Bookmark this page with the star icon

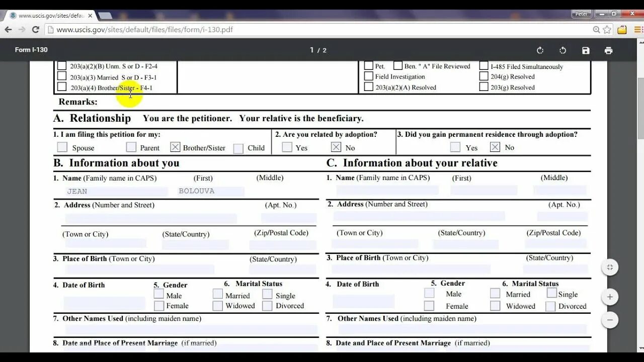coord(607,30)
